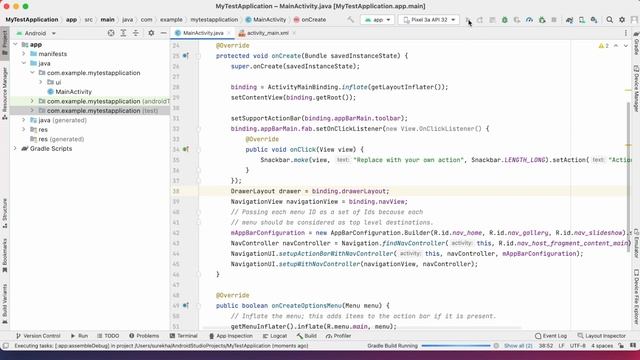Viewport: 640px width, 360px height.
Task: Open the SDK Manager toolbar icon
Action: click(594, 20)
